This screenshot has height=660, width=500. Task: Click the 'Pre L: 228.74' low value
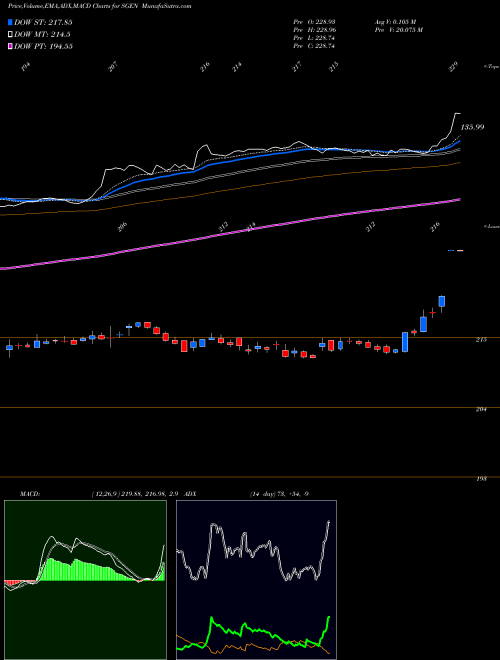pos(314,38)
